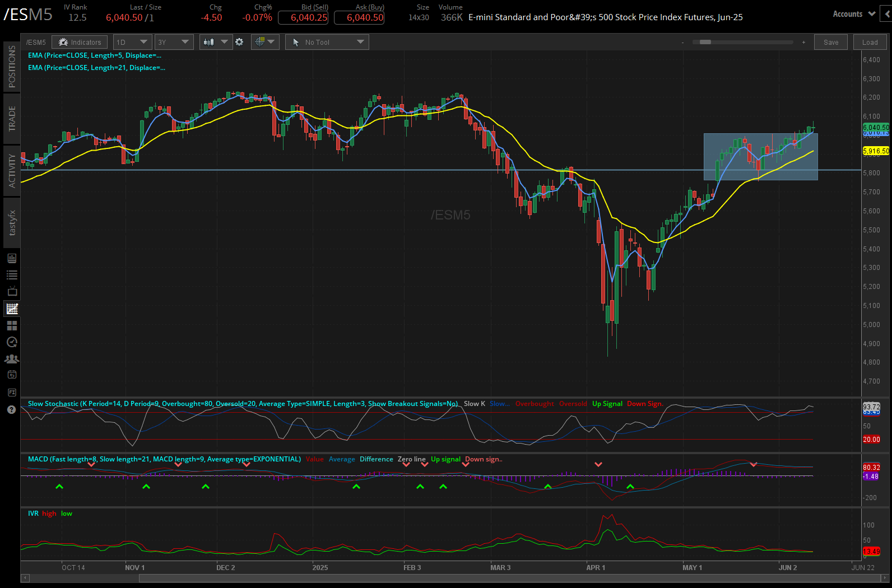Open the Indicators button
Viewport: 892px width, 588px height.
point(80,42)
